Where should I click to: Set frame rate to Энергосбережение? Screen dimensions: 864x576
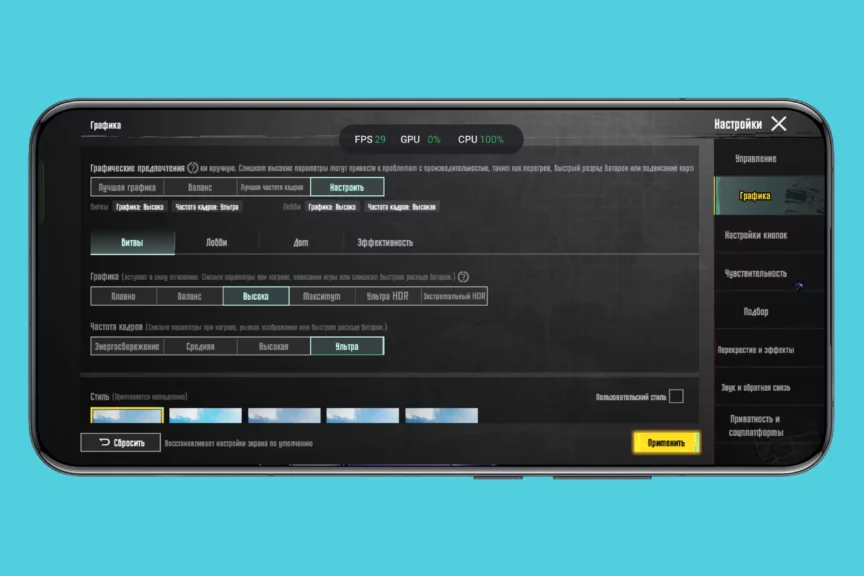click(126, 346)
